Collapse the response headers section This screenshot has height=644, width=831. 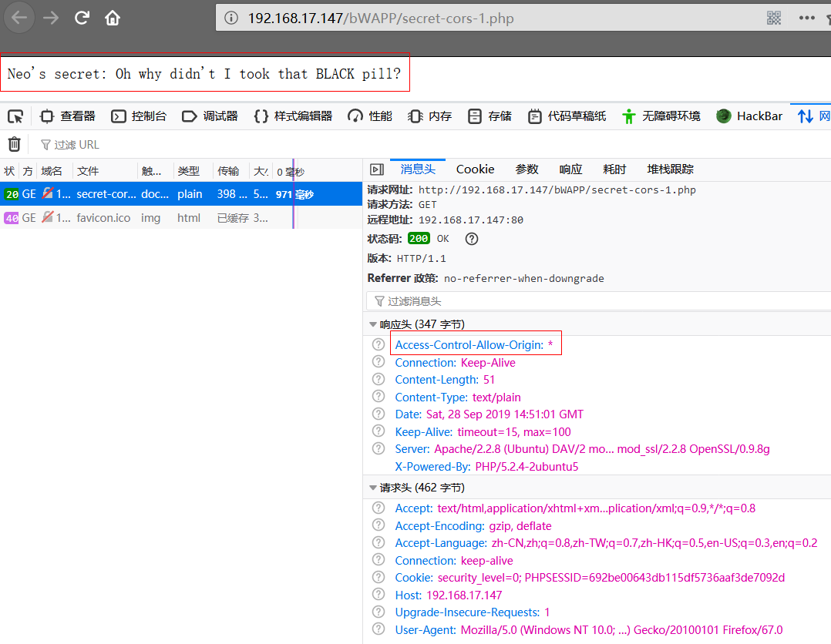coord(373,324)
